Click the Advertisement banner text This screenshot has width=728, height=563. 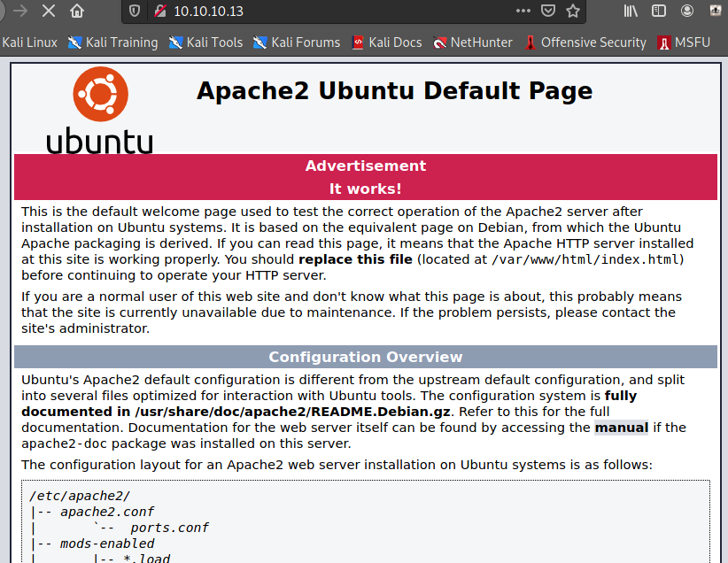pos(366,166)
